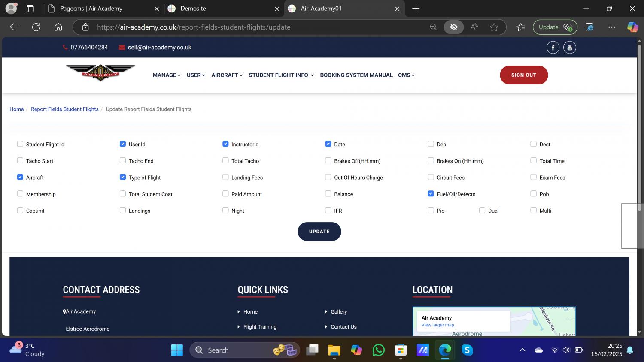The height and width of the screenshot is (362, 644).
Task: Expand the MANAGE dropdown menu
Action: [x=166, y=75]
